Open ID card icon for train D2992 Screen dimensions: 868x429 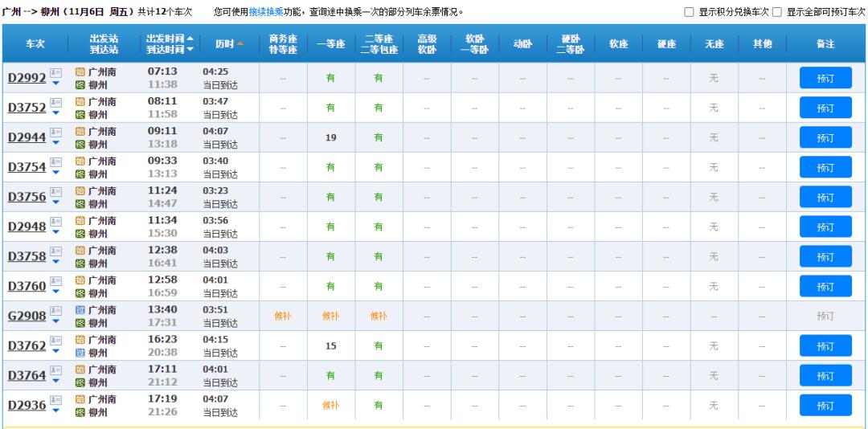pyautogui.click(x=56, y=72)
